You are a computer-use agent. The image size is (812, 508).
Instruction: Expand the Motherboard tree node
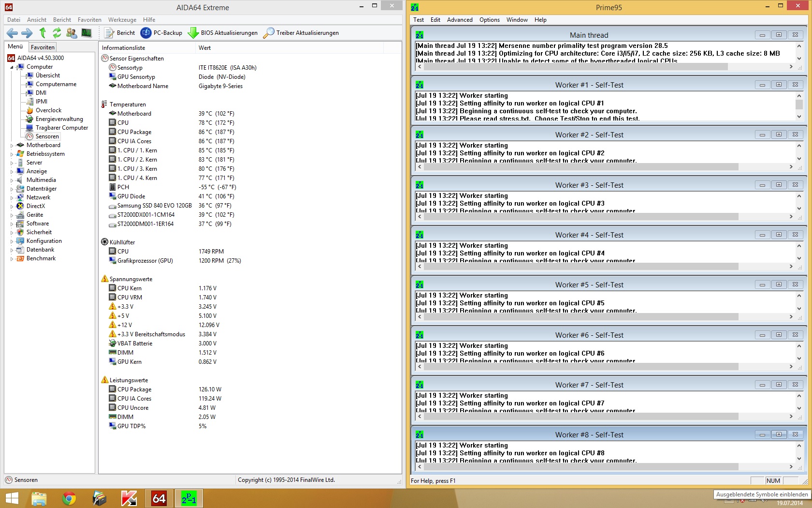12,145
